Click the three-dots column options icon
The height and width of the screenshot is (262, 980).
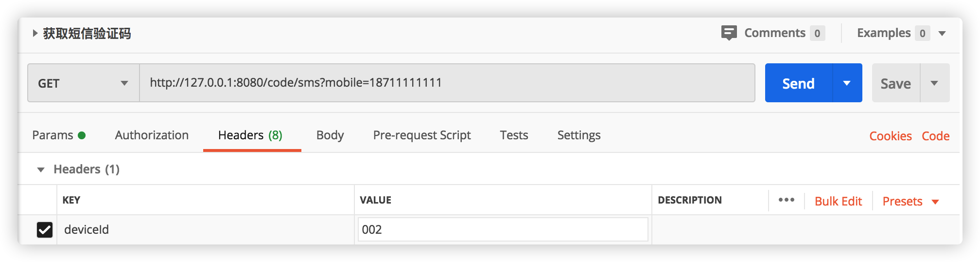pos(786,200)
